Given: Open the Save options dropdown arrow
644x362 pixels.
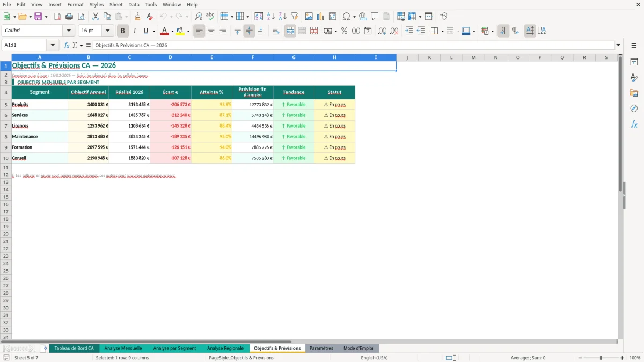Looking at the screenshot, I should 46,17.
